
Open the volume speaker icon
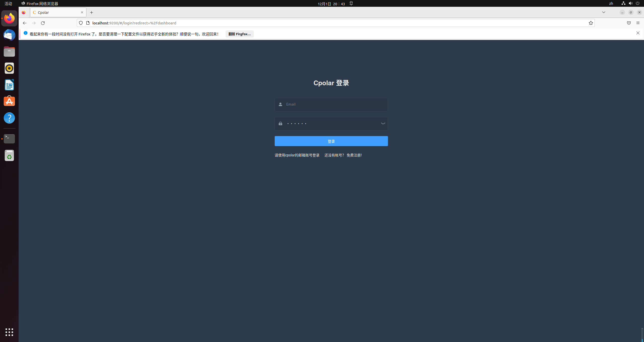(630, 4)
